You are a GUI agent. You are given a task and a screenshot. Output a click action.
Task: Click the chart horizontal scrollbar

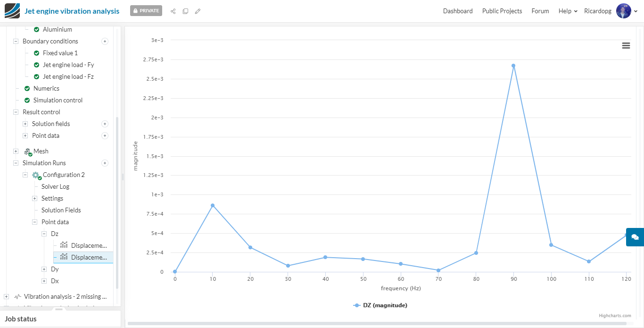[x=377, y=323]
